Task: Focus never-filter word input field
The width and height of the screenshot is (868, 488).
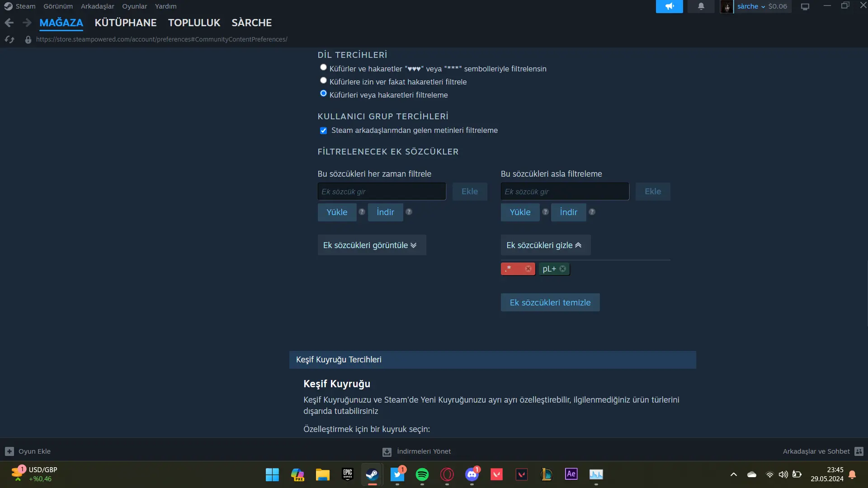Action: click(x=565, y=192)
